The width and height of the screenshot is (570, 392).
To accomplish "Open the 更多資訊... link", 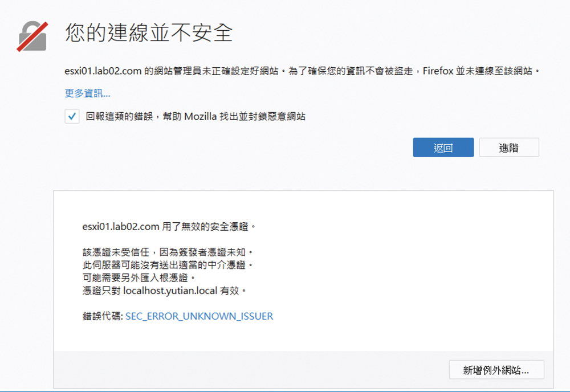I will 87,93.
